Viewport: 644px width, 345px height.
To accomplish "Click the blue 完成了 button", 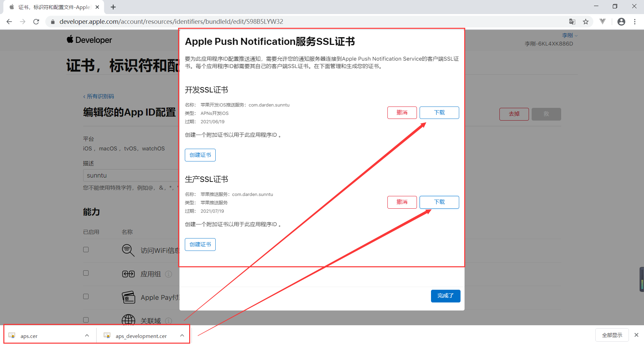I will (445, 296).
